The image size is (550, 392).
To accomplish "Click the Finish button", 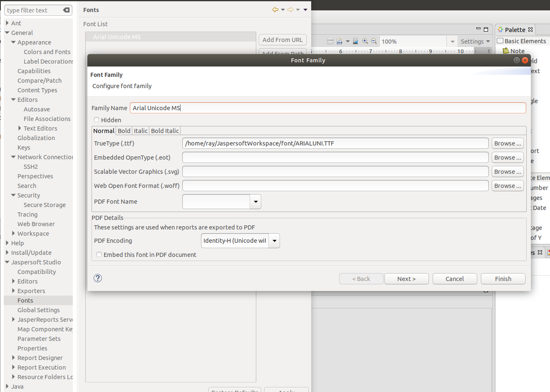I will pos(503,279).
